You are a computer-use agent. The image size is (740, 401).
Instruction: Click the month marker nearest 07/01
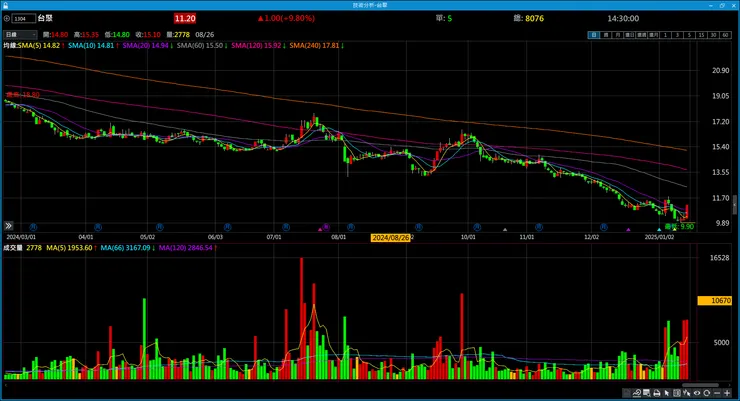(286, 227)
